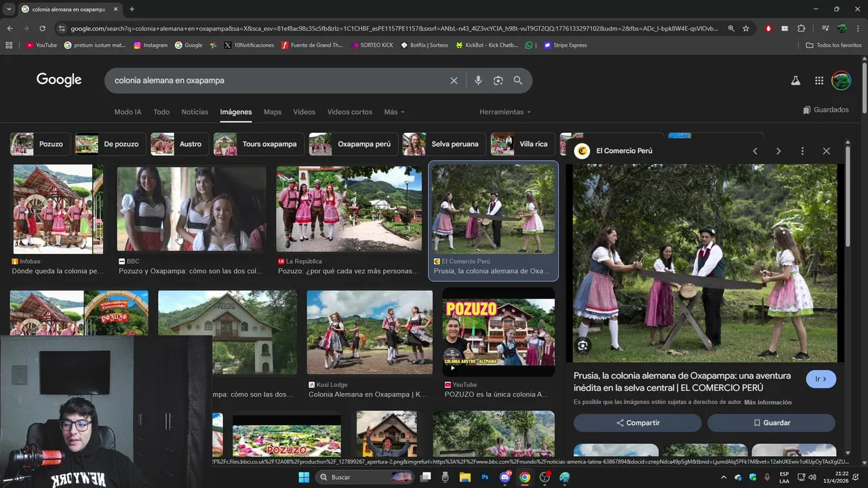The width and height of the screenshot is (868, 488).
Task: Open El Comercio Perú source title
Action: (x=624, y=151)
